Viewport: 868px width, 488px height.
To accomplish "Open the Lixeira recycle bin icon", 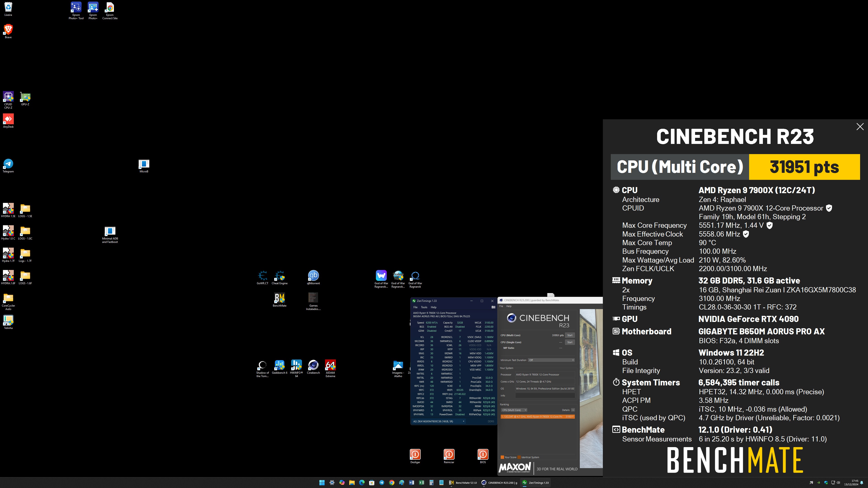I will tap(8, 9).
